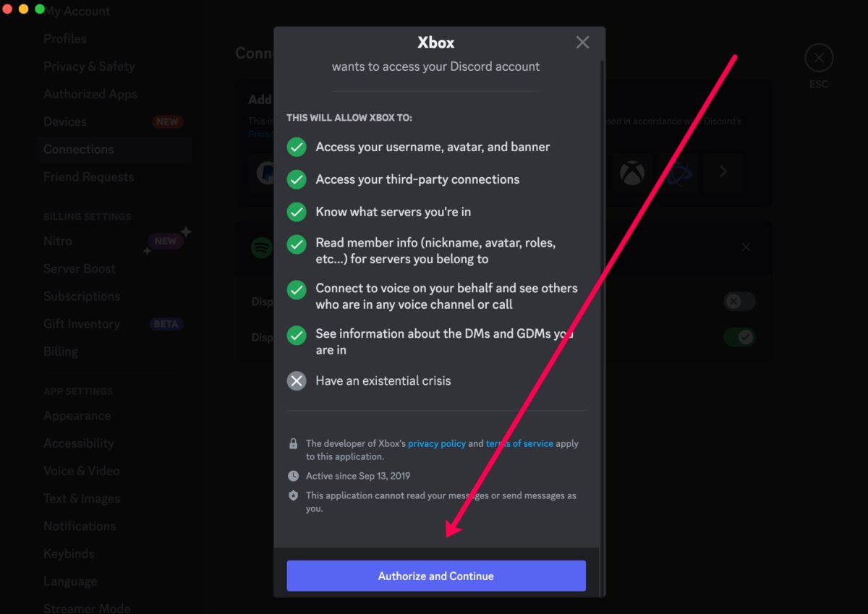Disable the green enabled display toggle
The width and height of the screenshot is (868, 614).
click(739, 337)
